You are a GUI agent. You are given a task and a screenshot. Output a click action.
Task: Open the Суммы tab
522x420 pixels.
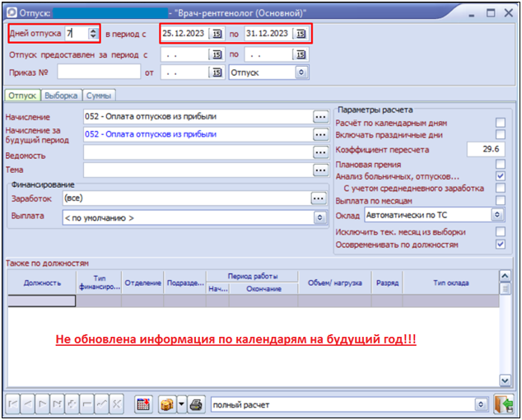99,96
